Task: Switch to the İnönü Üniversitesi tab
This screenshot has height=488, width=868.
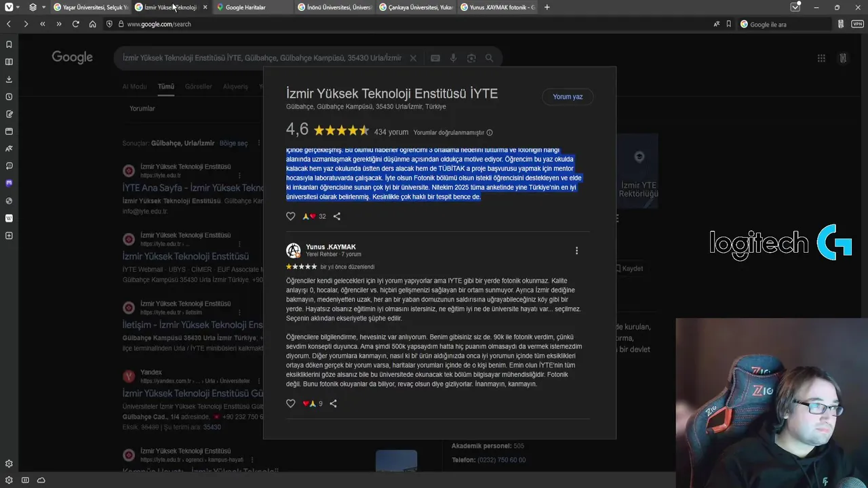Action: click(x=334, y=7)
